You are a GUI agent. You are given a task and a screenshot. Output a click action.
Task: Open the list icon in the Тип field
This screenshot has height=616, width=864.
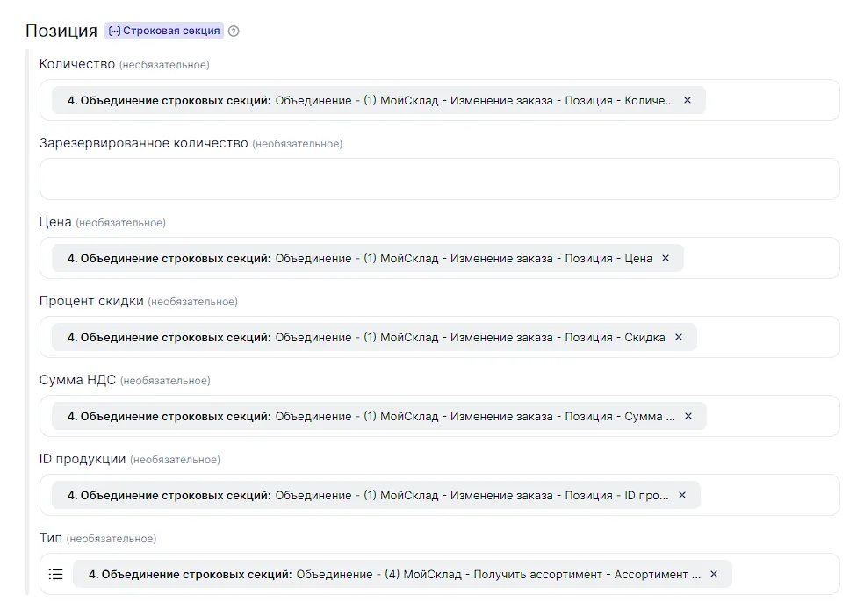[56, 574]
